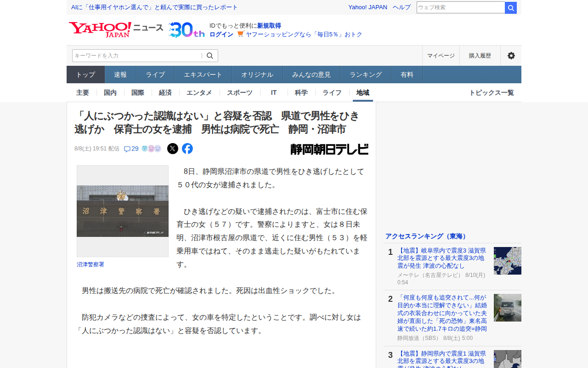Click rank 2 truck photo thumbnail
The width and height of the screenshot is (588, 368).
coord(508,308)
